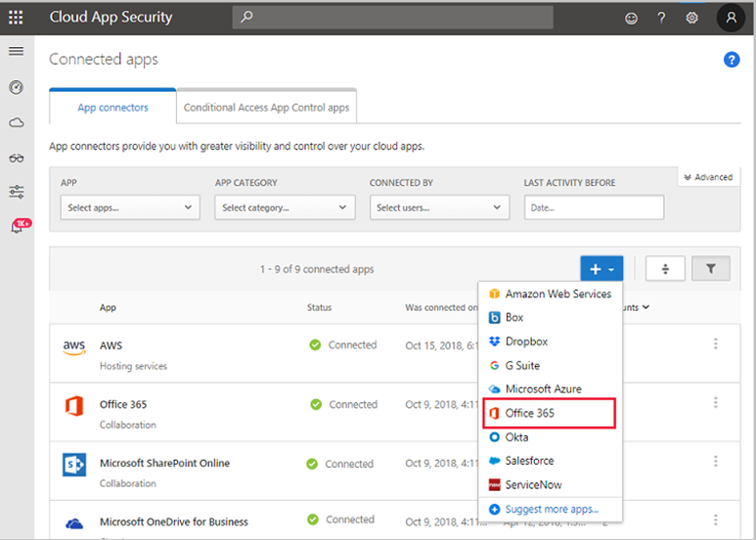Click the Cloud App Security title
The width and height of the screenshot is (756, 540).
[111, 17]
